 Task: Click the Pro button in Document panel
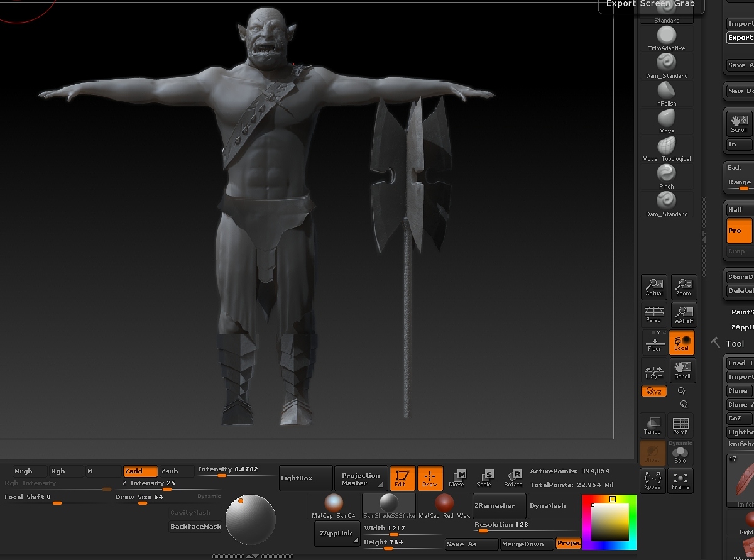[740, 231]
